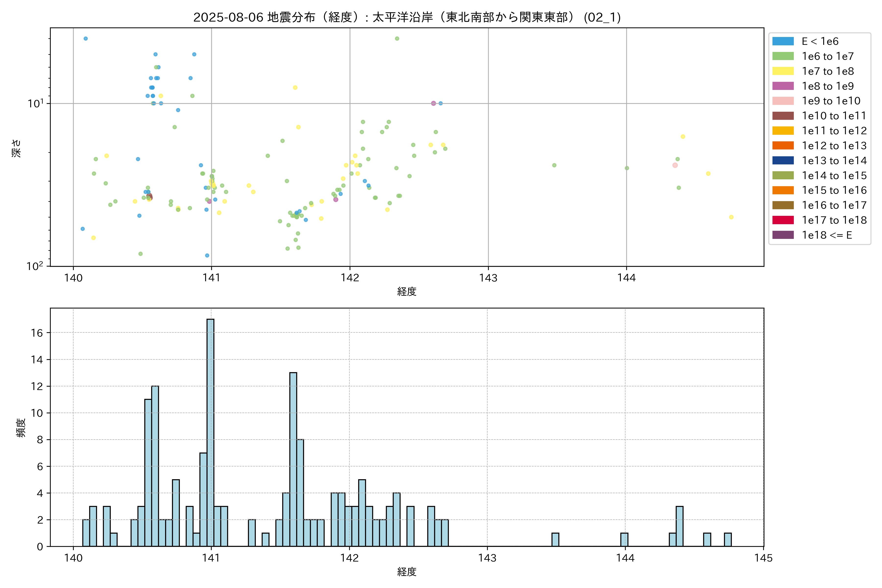Click the red '1e17 to 1e18' legend swatch

783,220
